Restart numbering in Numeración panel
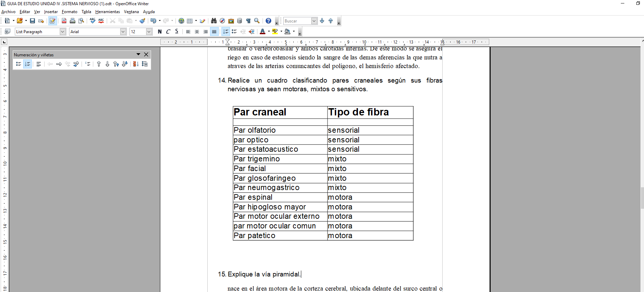 (x=136, y=64)
